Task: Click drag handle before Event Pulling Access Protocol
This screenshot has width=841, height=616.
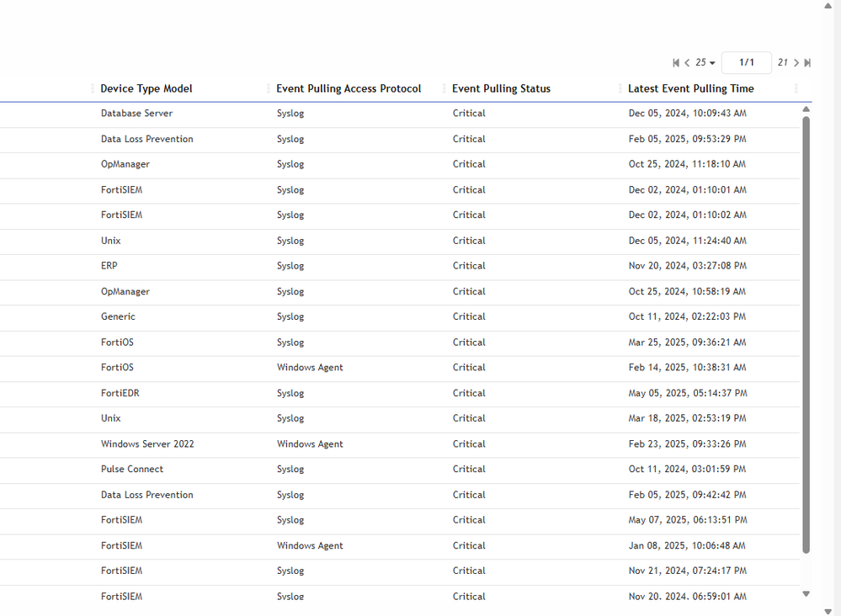Action: click(x=269, y=89)
